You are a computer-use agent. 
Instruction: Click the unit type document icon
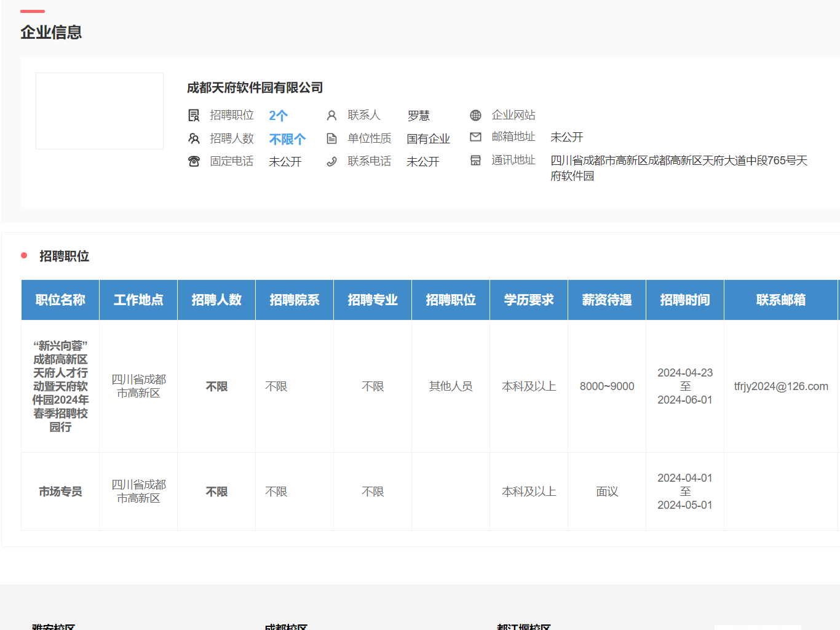coord(331,138)
